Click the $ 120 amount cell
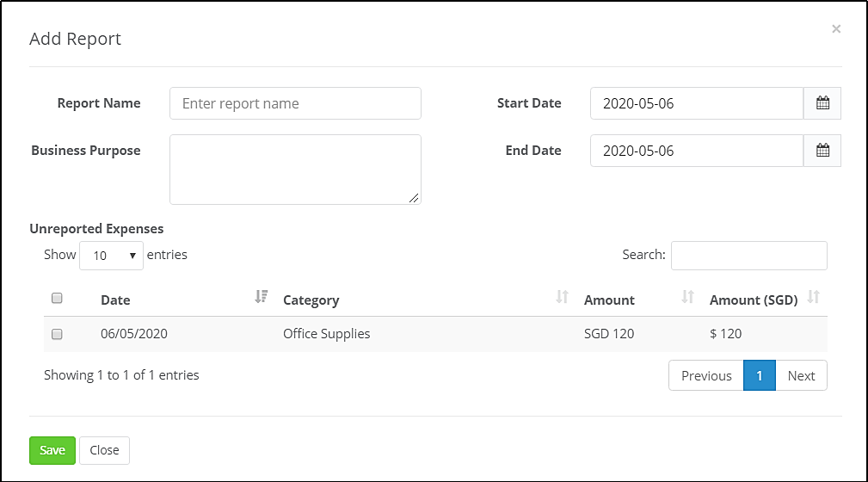 coord(726,334)
